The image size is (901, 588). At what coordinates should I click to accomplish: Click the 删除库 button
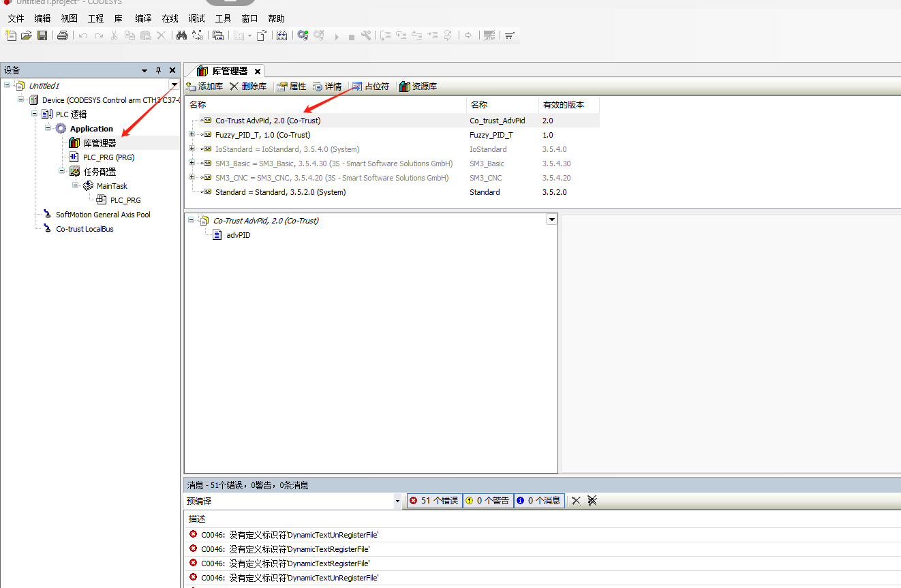[248, 87]
